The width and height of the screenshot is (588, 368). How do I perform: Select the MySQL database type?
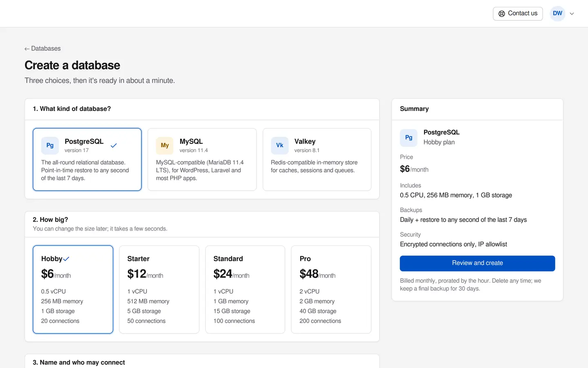(x=202, y=159)
